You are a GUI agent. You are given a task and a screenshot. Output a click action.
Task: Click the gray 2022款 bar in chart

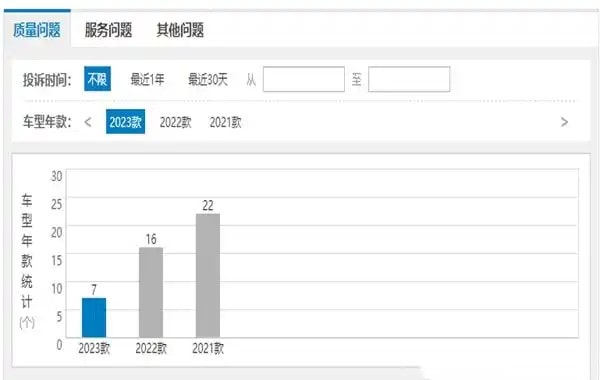151,292
